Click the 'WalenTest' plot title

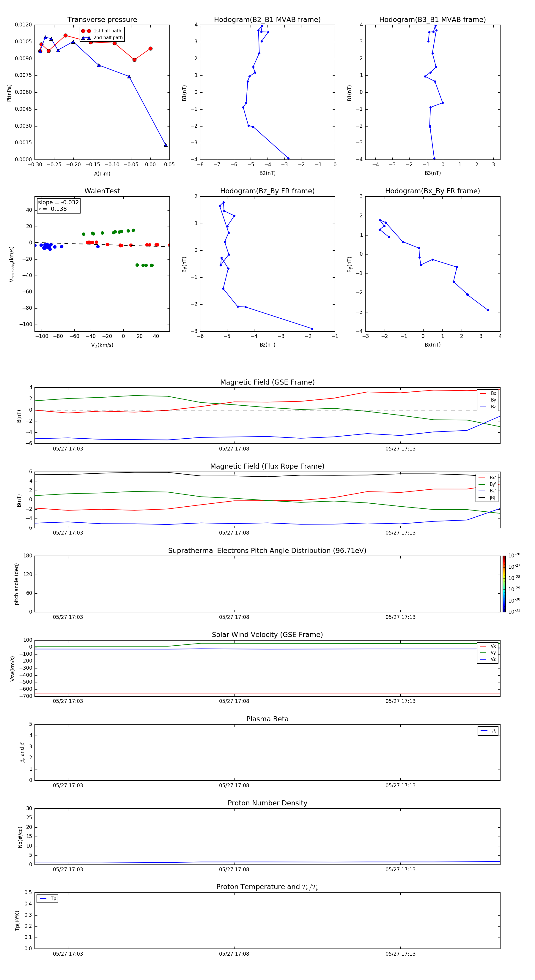click(102, 191)
